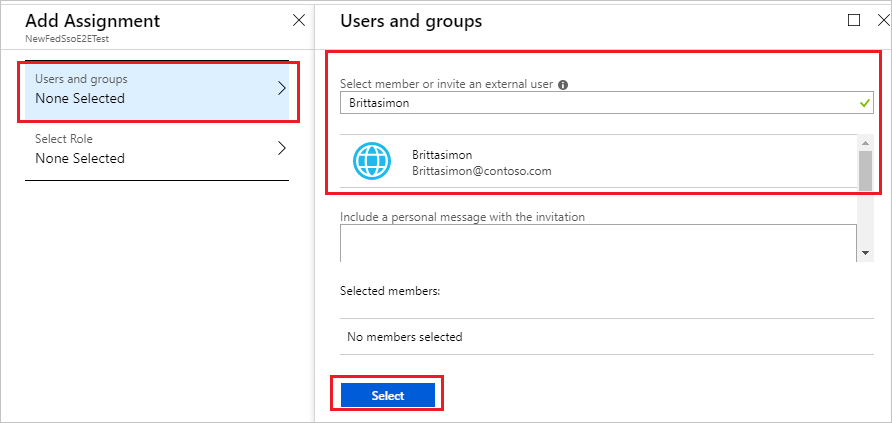892x423 pixels.
Task: Click the info icon beside member search label
Action: [563, 85]
